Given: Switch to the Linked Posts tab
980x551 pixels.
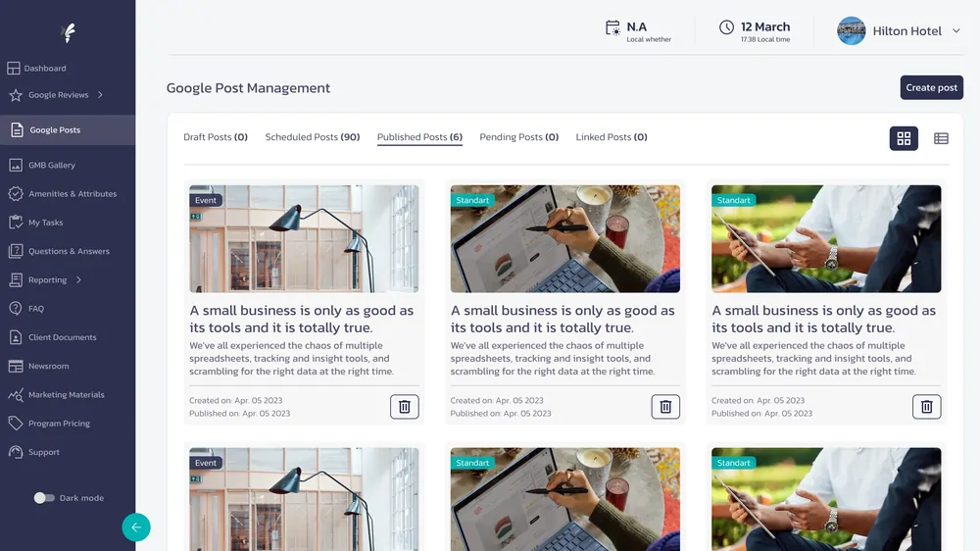Looking at the screenshot, I should (612, 137).
